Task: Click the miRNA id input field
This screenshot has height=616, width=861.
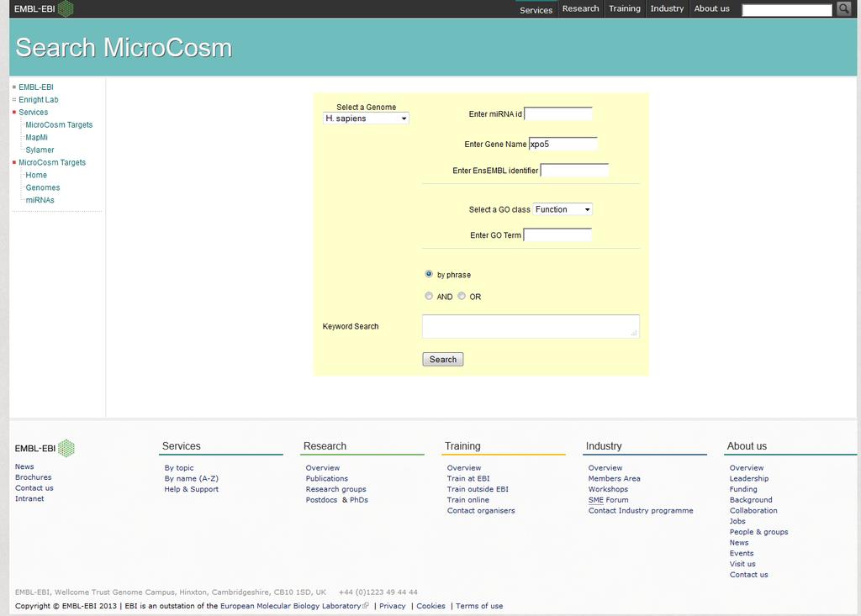Action: [x=558, y=113]
